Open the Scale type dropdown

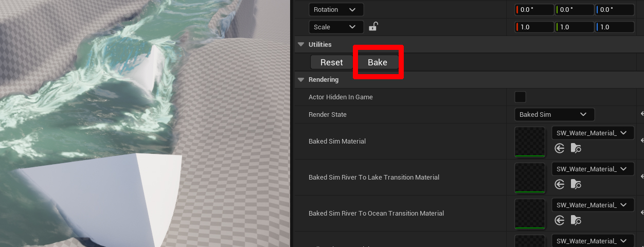336,27
